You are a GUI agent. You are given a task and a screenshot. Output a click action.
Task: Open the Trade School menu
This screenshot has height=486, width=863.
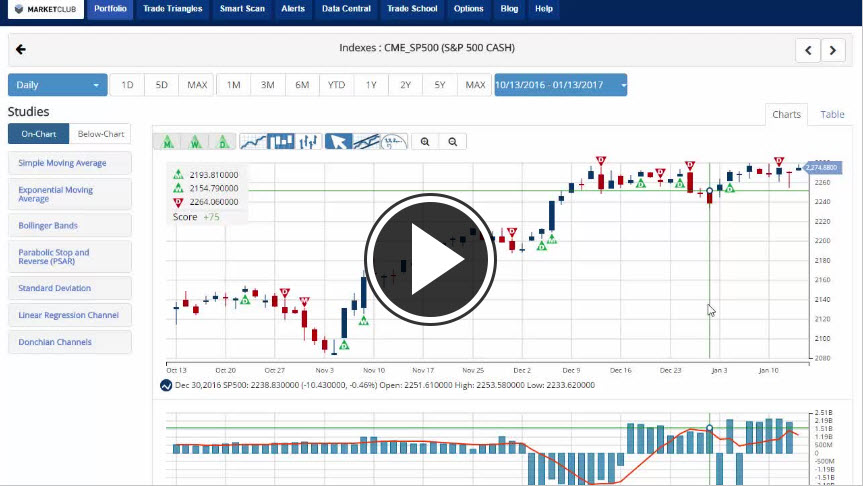(x=412, y=9)
